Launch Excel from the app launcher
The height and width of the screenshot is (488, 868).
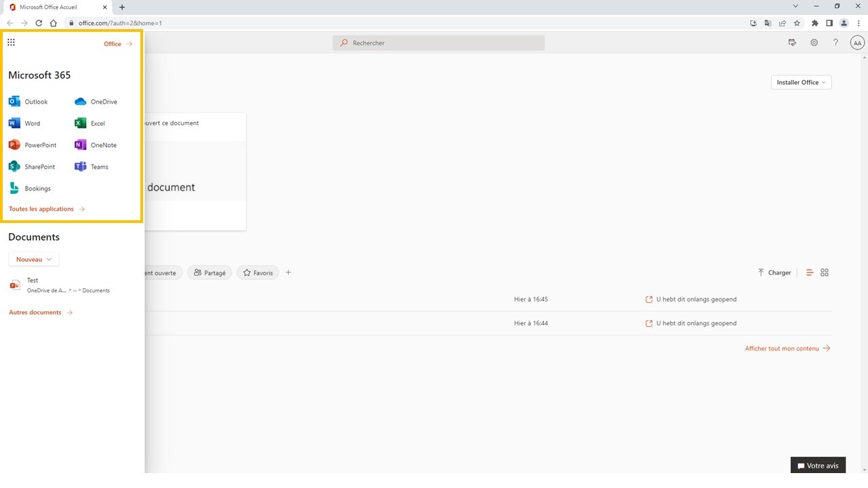(x=90, y=123)
